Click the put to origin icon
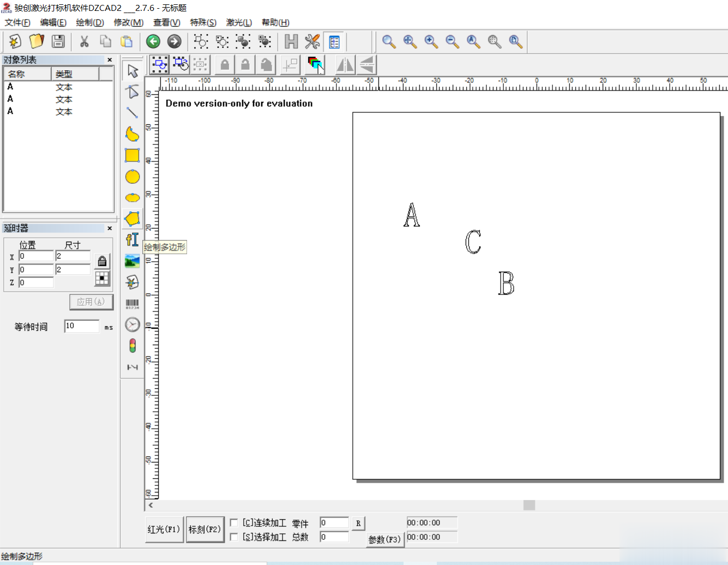This screenshot has width=728, height=565. [x=291, y=65]
